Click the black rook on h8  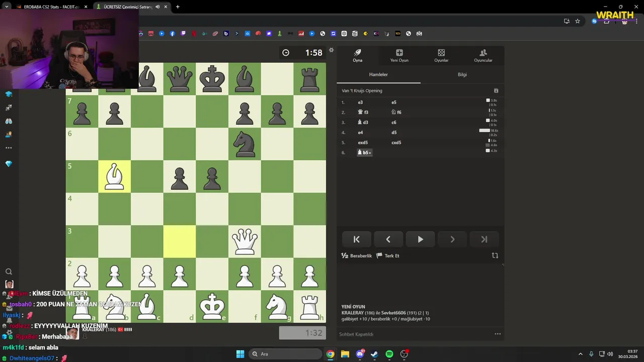pos(309,79)
